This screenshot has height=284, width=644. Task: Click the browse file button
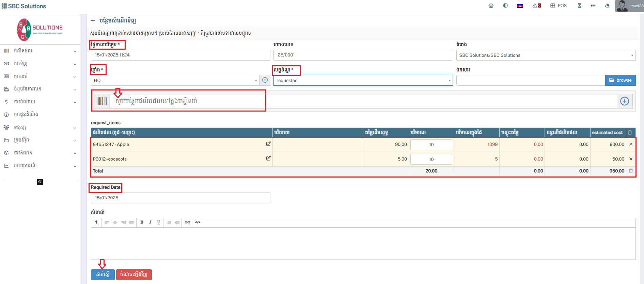click(620, 80)
